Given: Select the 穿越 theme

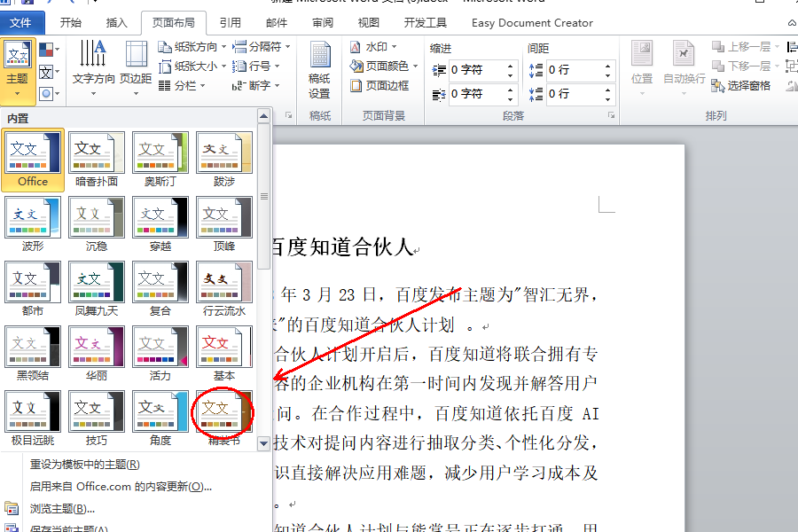Looking at the screenshot, I should pyautogui.click(x=160, y=224).
